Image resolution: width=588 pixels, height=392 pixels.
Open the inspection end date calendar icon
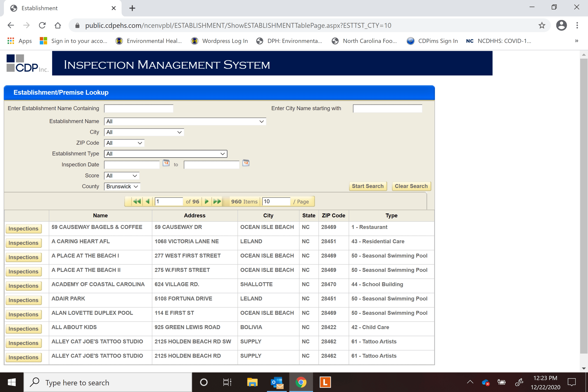click(x=246, y=163)
